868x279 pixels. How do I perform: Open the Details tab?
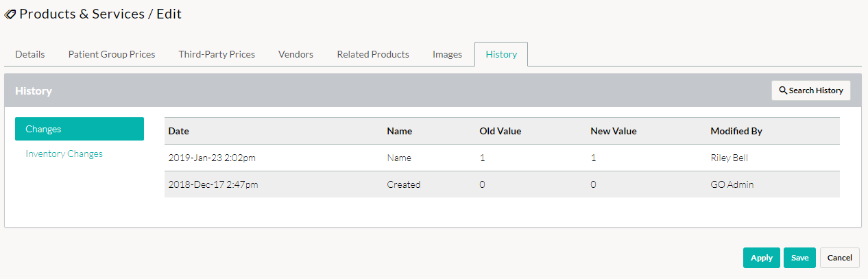(x=30, y=54)
